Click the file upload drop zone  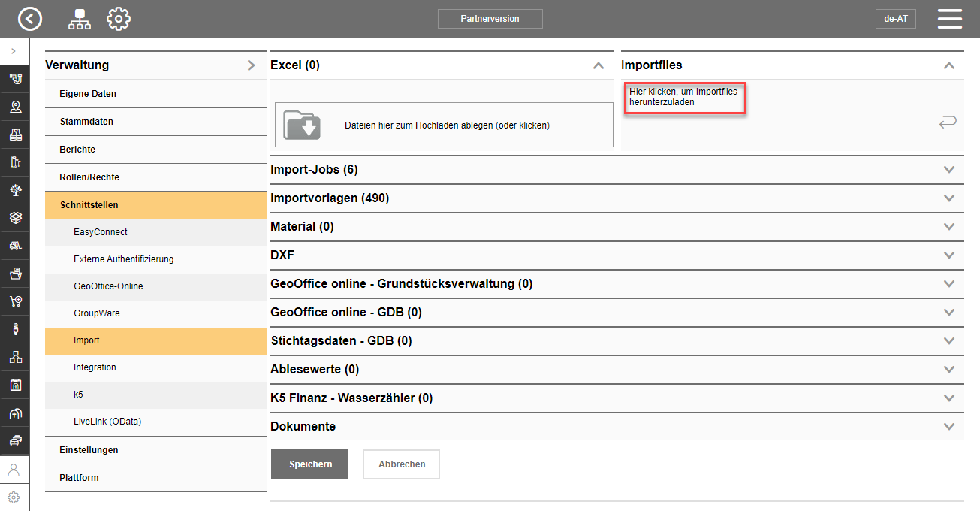[444, 125]
